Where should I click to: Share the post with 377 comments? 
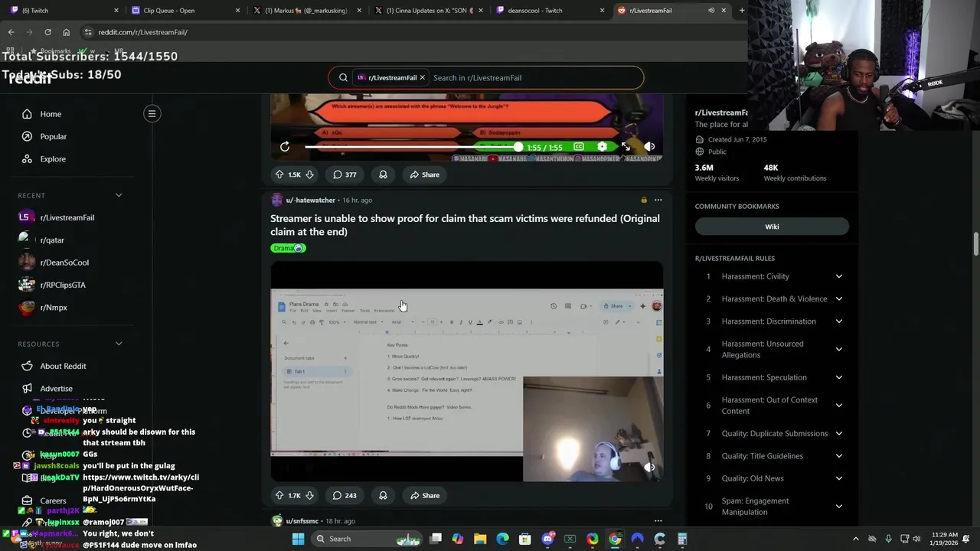pyautogui.click(x=424, y=174)
